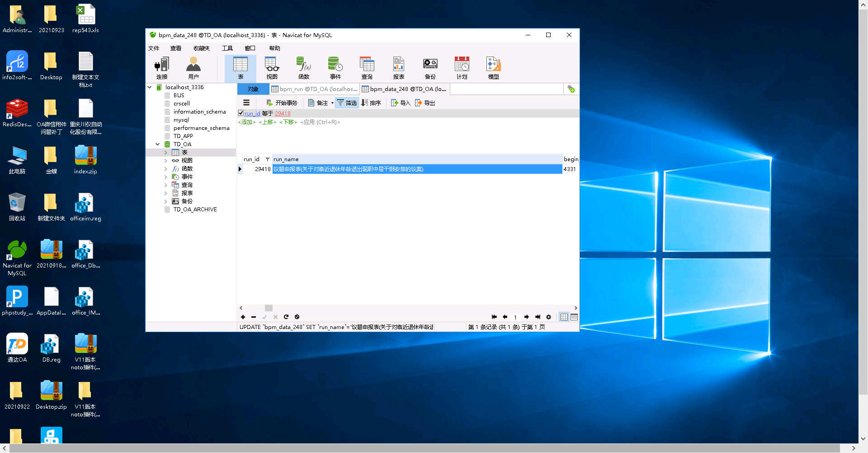Click the 导入 (Import) toolbar button

401,103
